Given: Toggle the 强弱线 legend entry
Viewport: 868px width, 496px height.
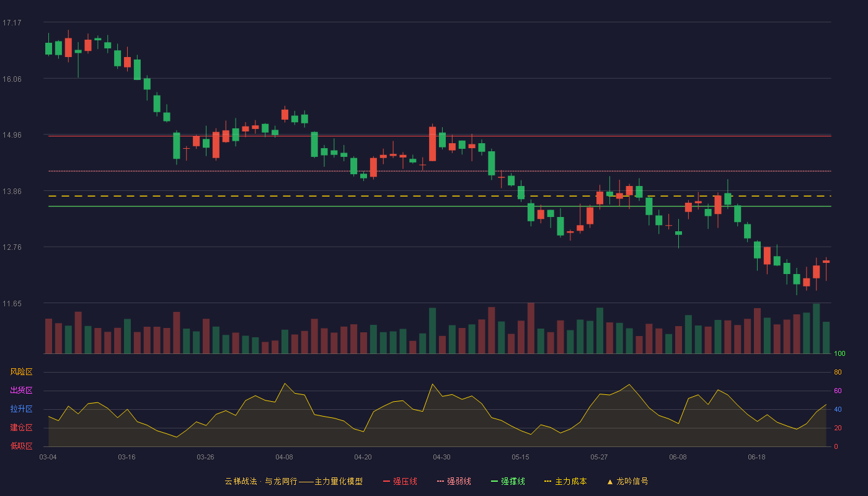Looking at the screenshot, I should click(x=454, y=481).
